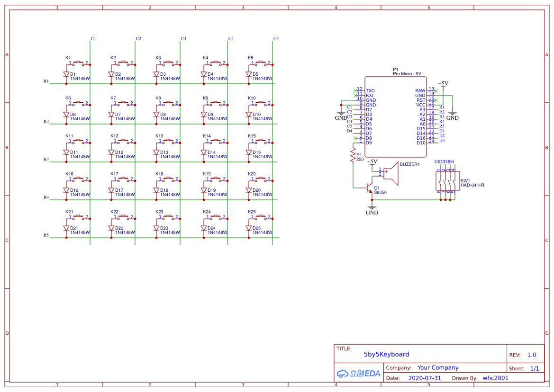Select row net label R3 of matrix

(46, 160)
